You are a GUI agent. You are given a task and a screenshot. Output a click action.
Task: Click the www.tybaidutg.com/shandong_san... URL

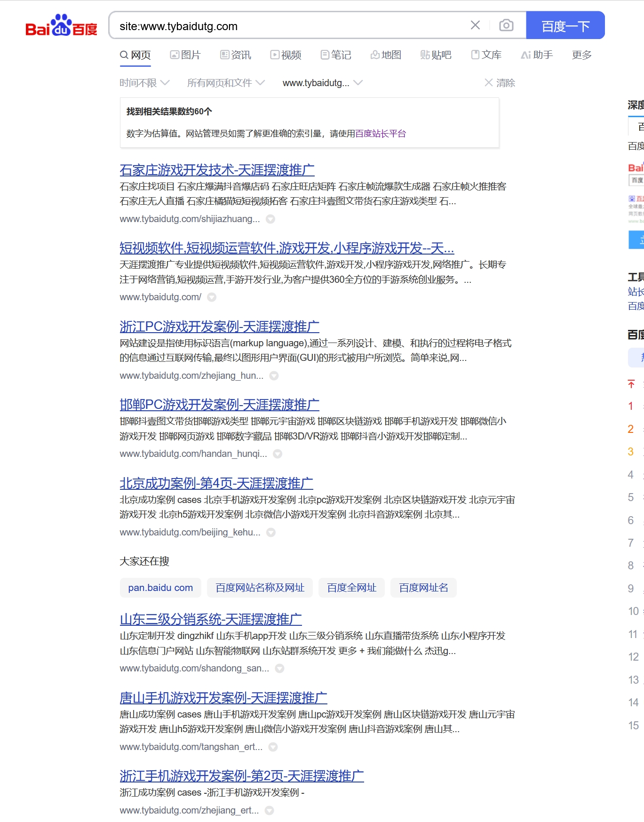194,668
